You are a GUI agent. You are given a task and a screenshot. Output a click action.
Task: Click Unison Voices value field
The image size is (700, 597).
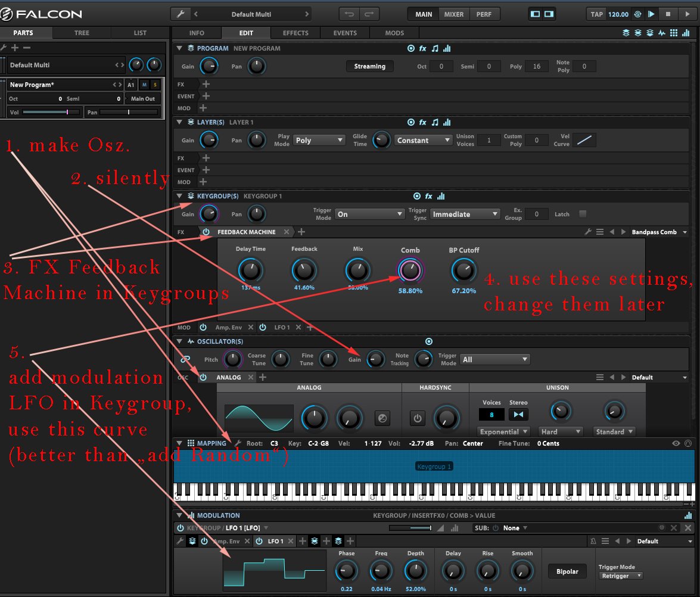point(489,140)
